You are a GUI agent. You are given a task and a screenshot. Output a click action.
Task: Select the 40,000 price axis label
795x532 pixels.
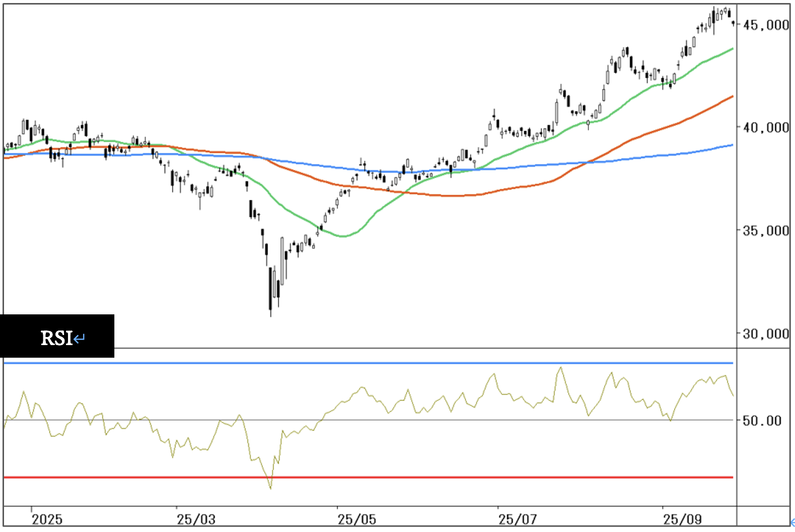click(766, 127)
